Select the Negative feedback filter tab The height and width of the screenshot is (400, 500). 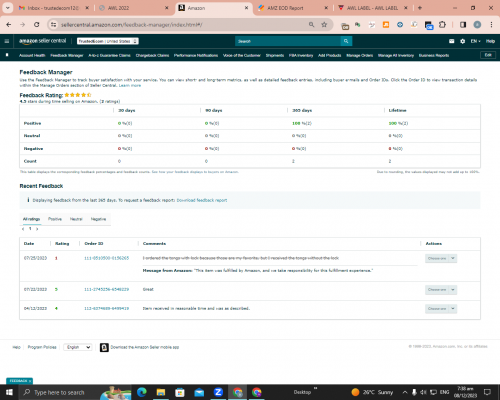tap(98, 219)
